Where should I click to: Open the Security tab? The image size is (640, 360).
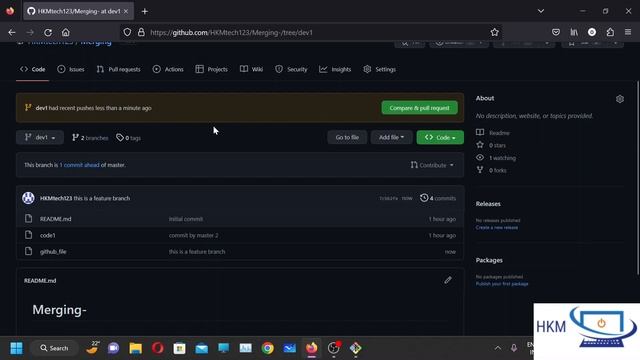click(291, 69)
